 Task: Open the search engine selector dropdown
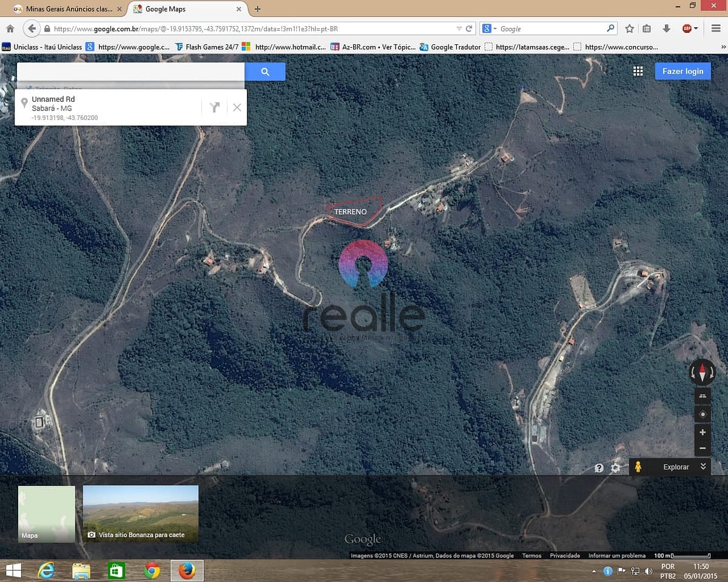click(x=490, y=28)
